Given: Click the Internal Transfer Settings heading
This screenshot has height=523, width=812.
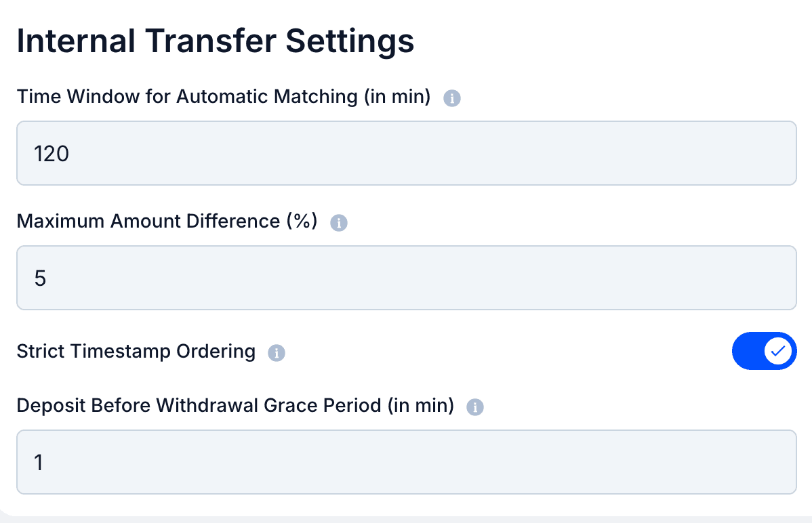Looking at the screenshot, I should [x=216, y=41].
